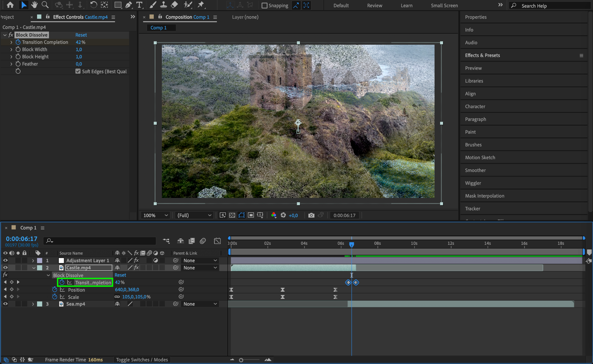The image size is (593, 364).
Task: Reset Block Dissolve in Effect Controls
Action: tap(81, 35)
